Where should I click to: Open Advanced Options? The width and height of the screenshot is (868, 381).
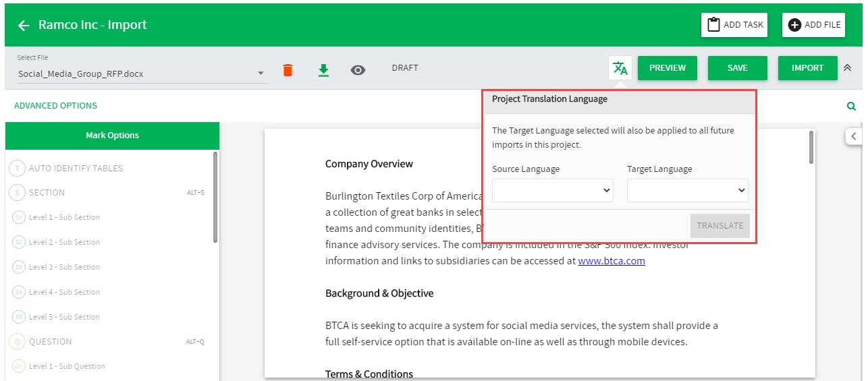[x=55, y=106]
